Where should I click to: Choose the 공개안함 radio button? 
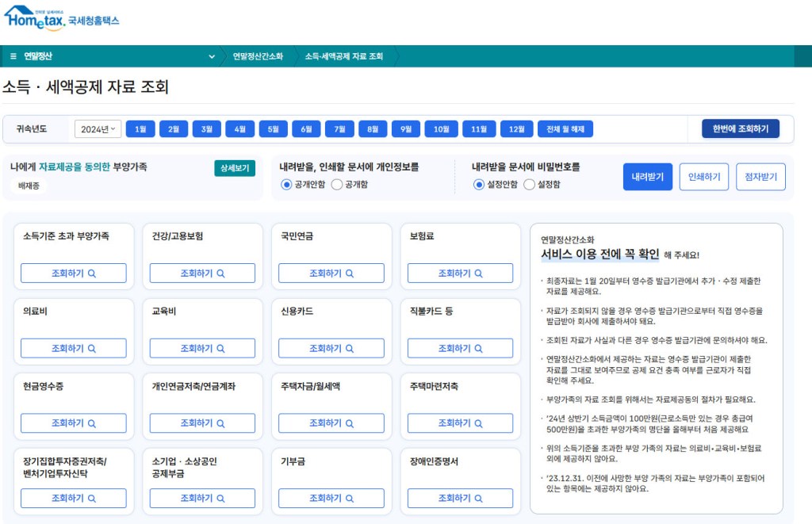[x=287, y=185]
